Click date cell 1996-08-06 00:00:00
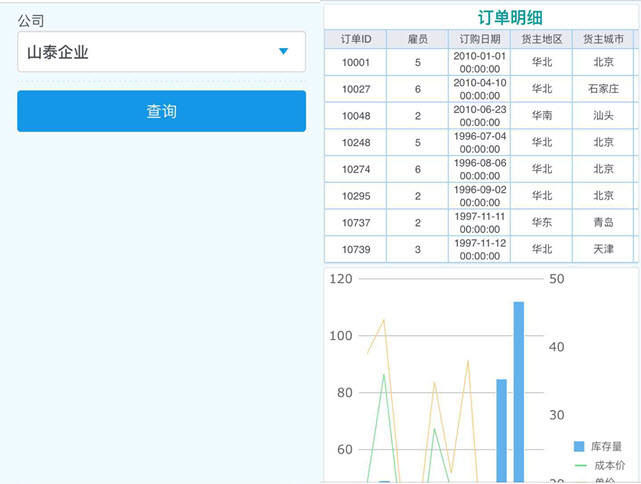Viewport: 641px width, 484px height. coord(480,169)
